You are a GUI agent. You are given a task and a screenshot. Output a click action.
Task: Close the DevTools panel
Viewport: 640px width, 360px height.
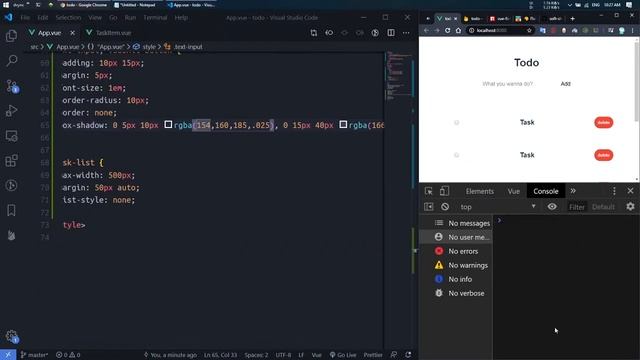point(630,191)
